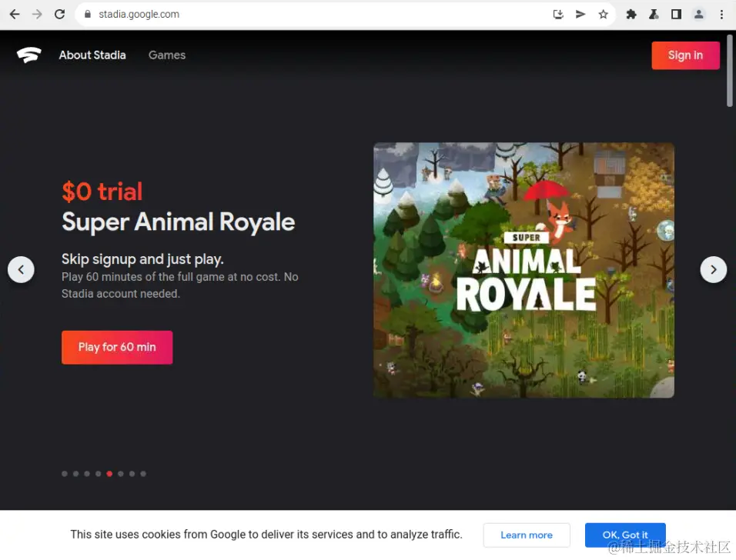The width and height of the screenshot is (736, 560).
Task: Click Learn more about cookies
Action: 527,535
